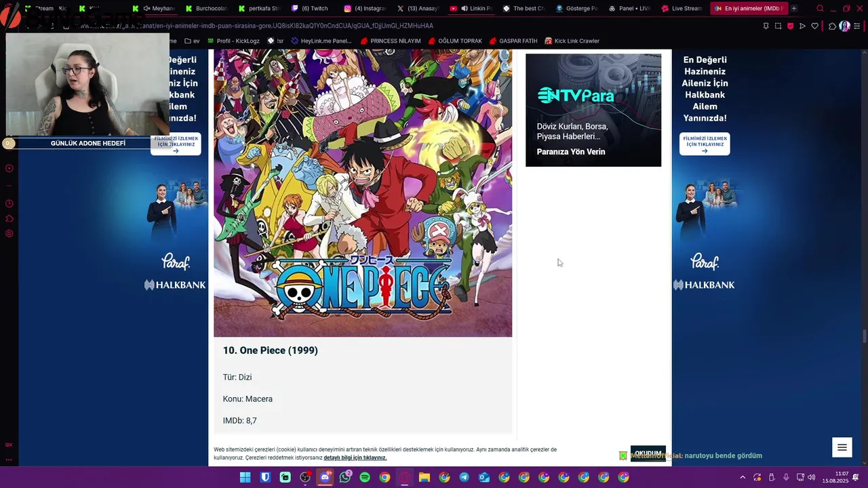Click right Halkbank 'Filmimizi izlemek için tıklayınız' button
Viewport: 868px width, 488px height.
coord(705,144)
